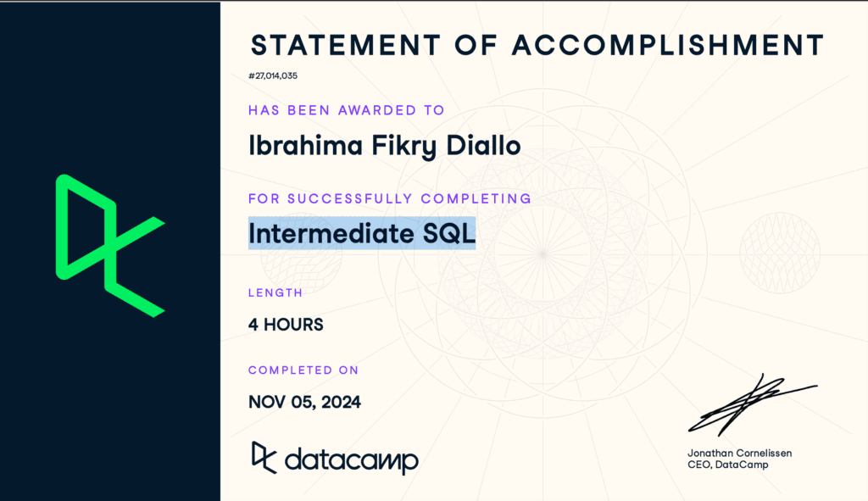Click the CEO's handwritten signature
Image resolution: width=868 pixels, height=501 pixels.
[x=748, y=404]
